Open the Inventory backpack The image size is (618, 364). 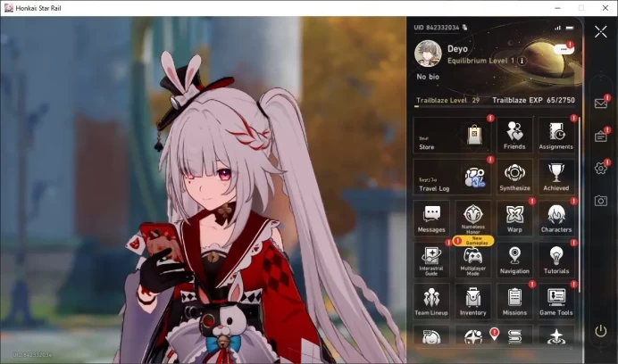tap(473, 302)
